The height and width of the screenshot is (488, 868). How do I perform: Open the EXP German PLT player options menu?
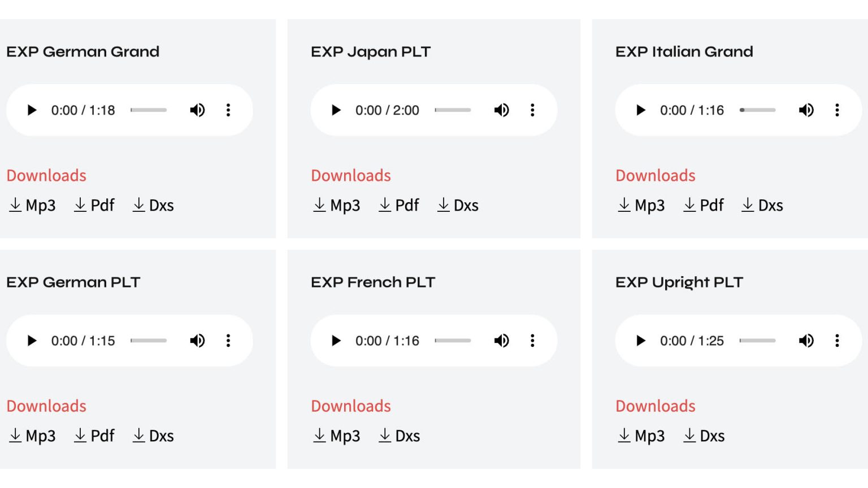[228, 341]
